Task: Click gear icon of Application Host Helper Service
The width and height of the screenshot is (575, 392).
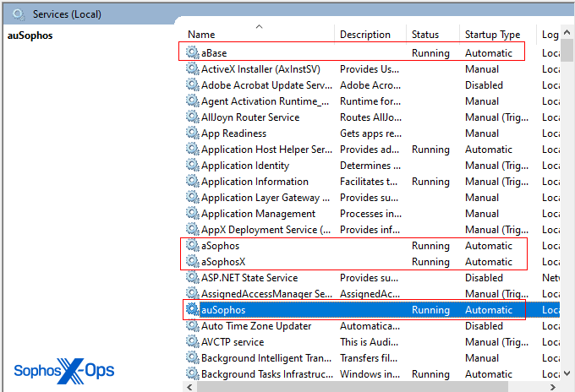Action: (193, 149)
